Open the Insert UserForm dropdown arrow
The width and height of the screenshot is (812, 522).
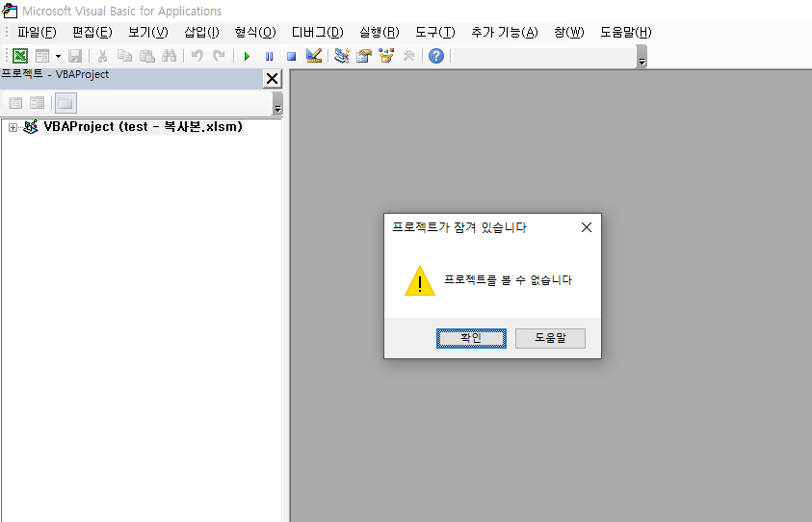(x=57, y=57)
